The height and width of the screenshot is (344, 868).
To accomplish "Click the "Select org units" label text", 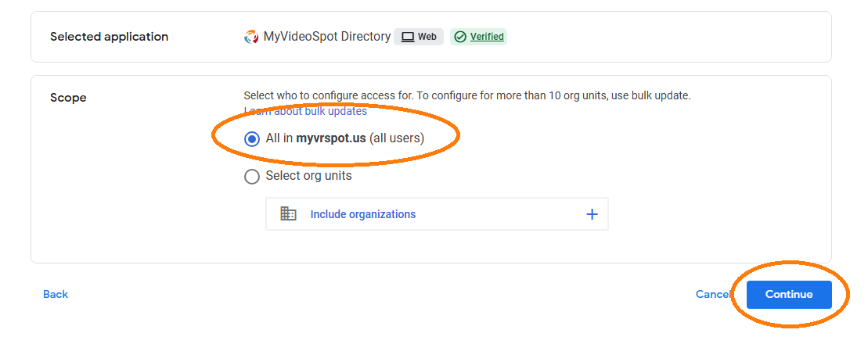I will point(308,176).
